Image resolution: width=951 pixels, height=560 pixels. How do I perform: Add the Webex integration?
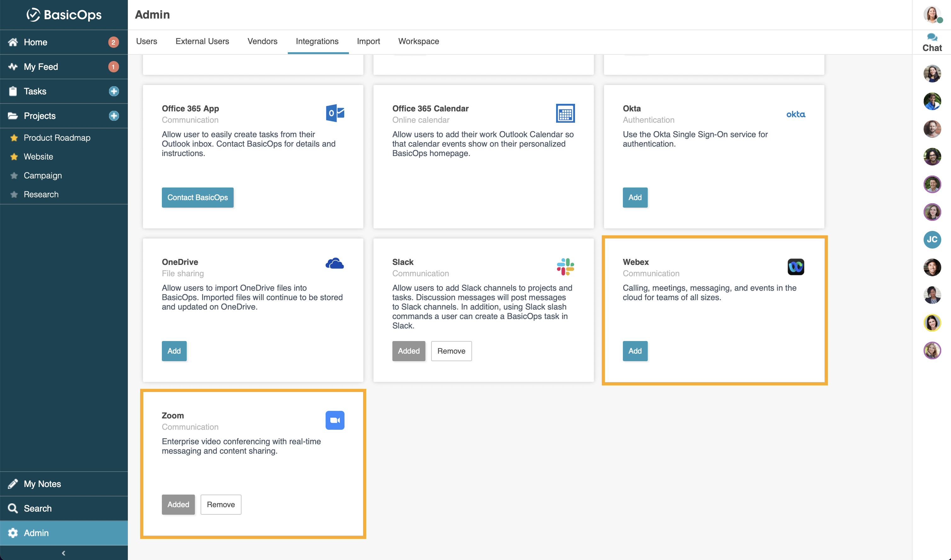pyautogui.click(x=635, y=351)
